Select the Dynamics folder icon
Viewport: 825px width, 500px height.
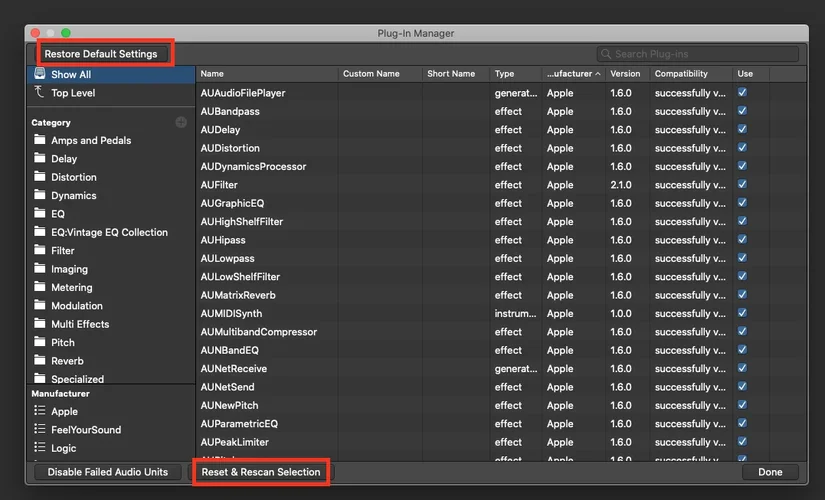pos(40,195)
